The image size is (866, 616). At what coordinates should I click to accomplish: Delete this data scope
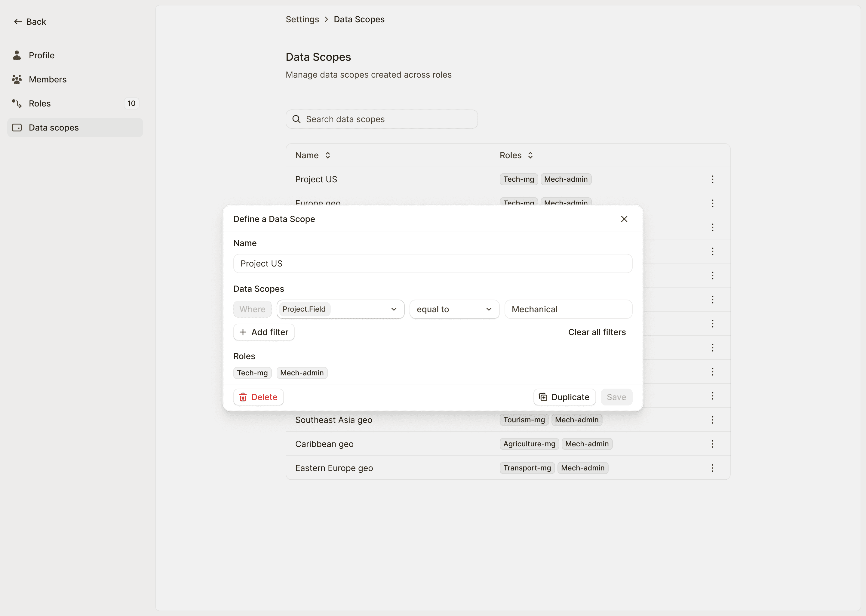(258, 397)
